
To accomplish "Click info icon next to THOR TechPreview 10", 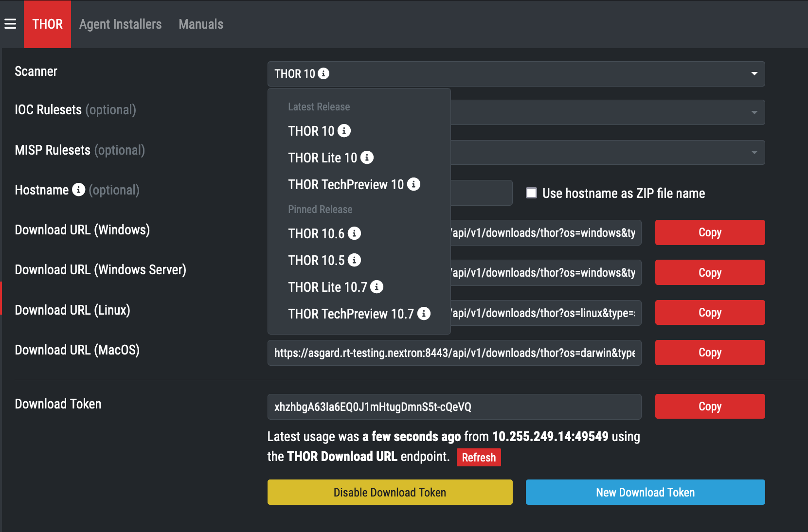I will point(413,184).
